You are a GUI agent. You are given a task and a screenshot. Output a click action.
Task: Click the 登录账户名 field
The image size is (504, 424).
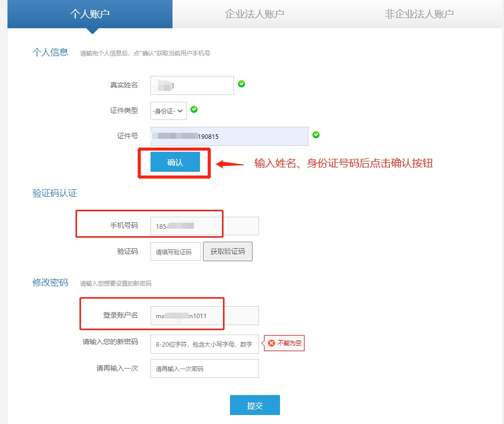pyautogui.click(x=204, y=316)
